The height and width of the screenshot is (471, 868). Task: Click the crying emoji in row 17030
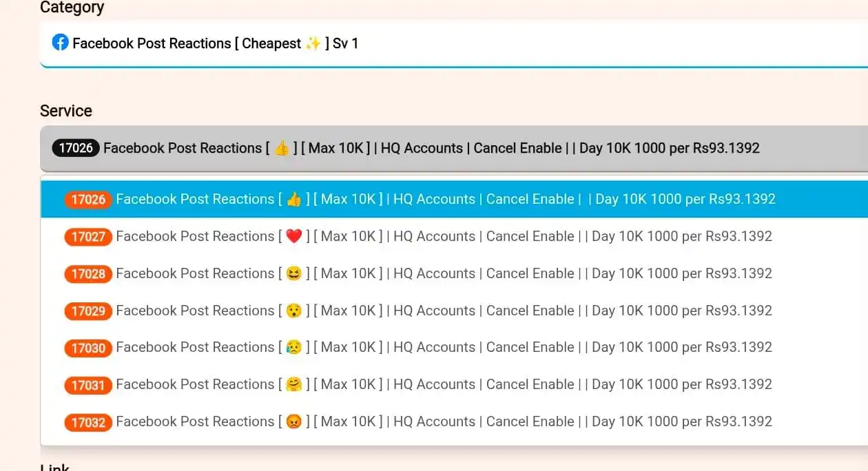tap(294, 347)
